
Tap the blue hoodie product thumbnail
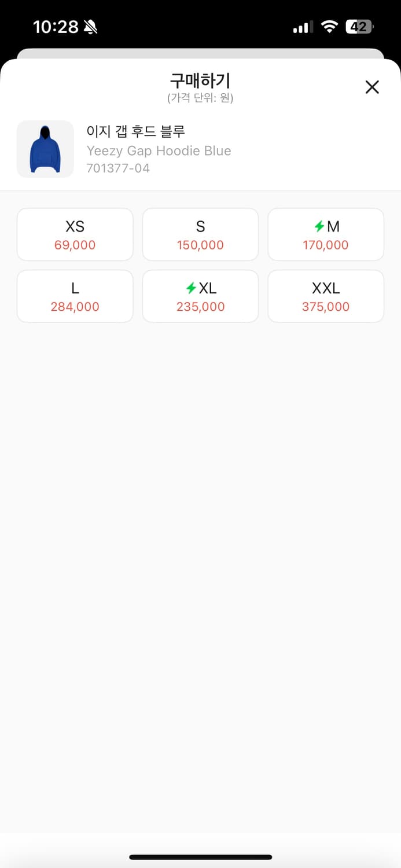click(45, 149)
